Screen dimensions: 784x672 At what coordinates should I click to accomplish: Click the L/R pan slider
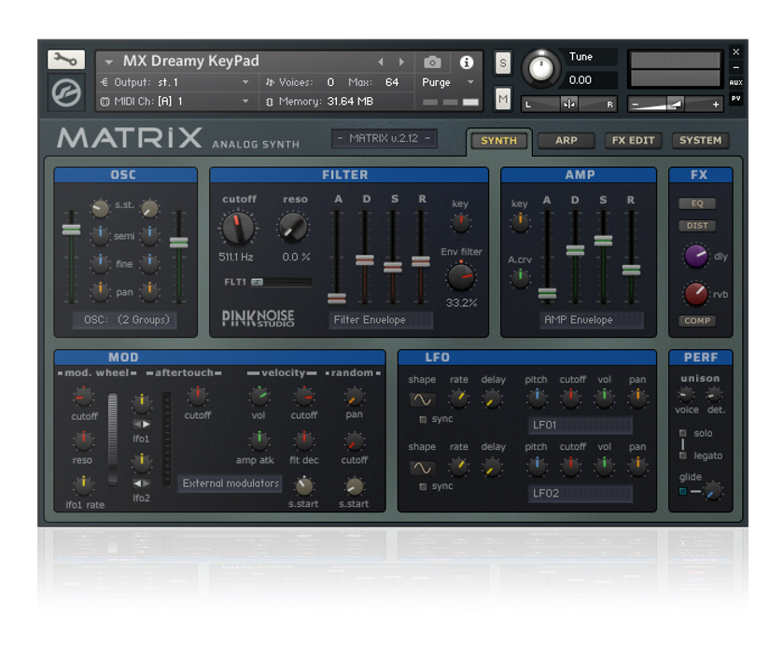click(569, 104)
